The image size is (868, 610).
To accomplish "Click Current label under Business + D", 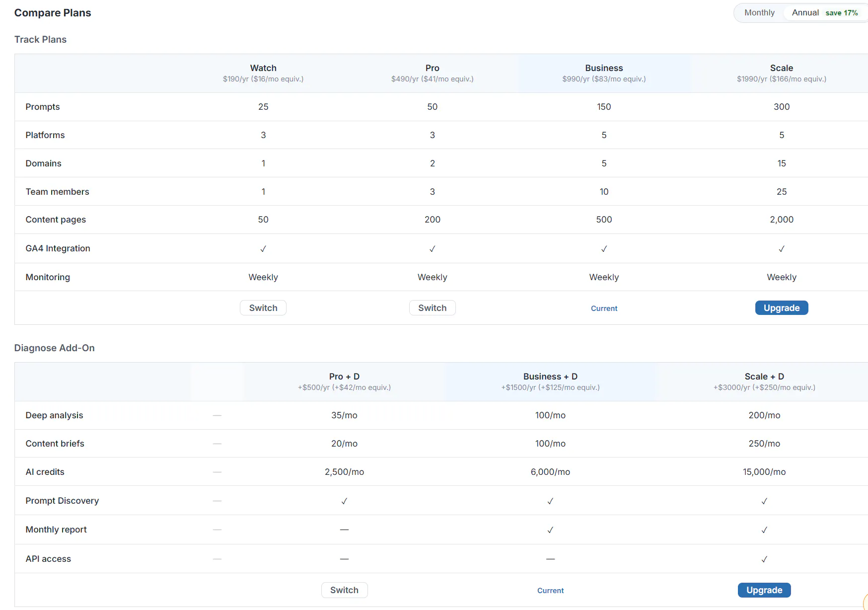I will point(550,591).
